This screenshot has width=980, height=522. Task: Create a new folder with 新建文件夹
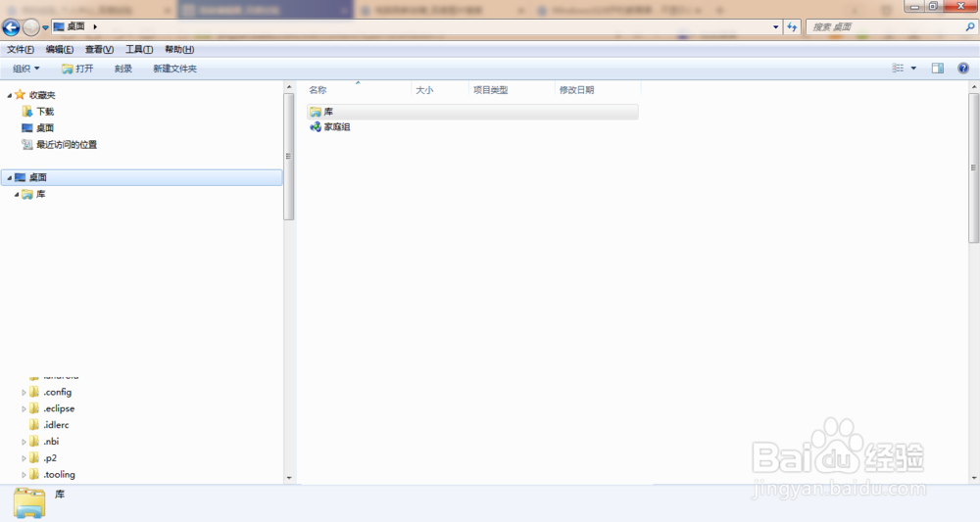tap(175, 69)
